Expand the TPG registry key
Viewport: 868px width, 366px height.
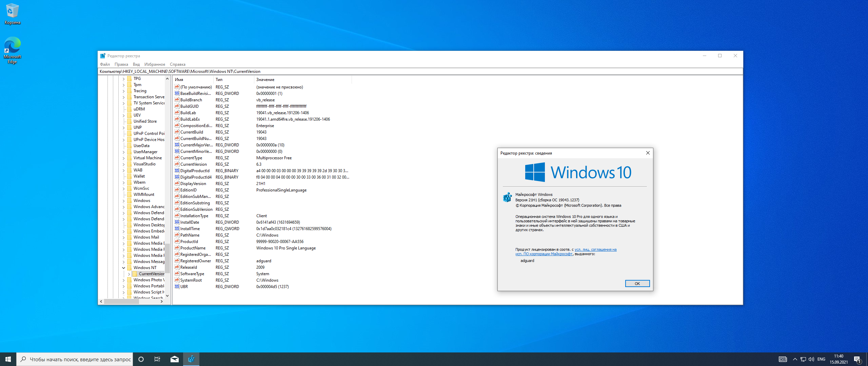pos(123,79)
